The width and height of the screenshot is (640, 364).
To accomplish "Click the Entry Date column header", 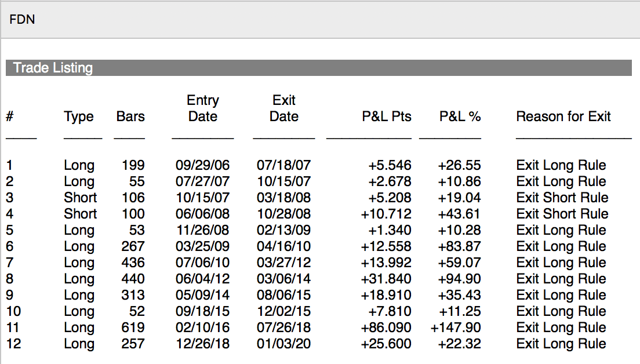I will click(202, 108).
